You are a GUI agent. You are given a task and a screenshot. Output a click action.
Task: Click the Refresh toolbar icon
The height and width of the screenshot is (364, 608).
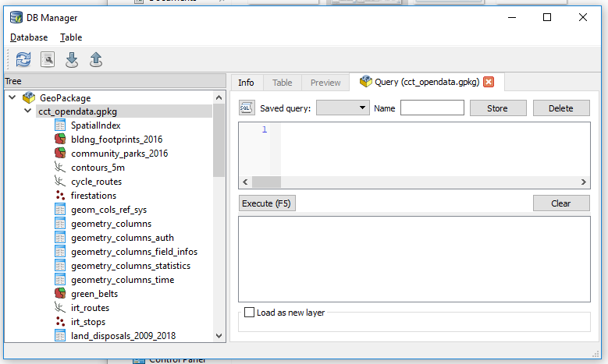[x=23, y=60]
